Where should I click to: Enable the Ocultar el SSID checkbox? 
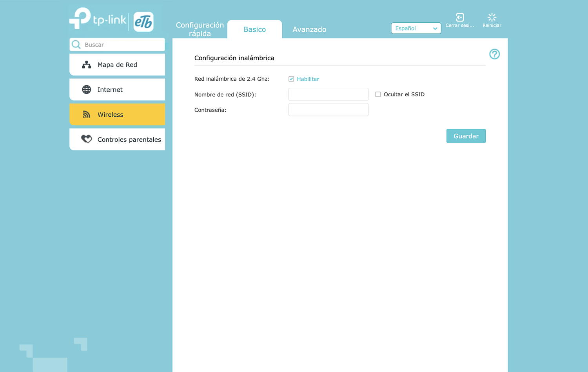(x=378, y=94)
